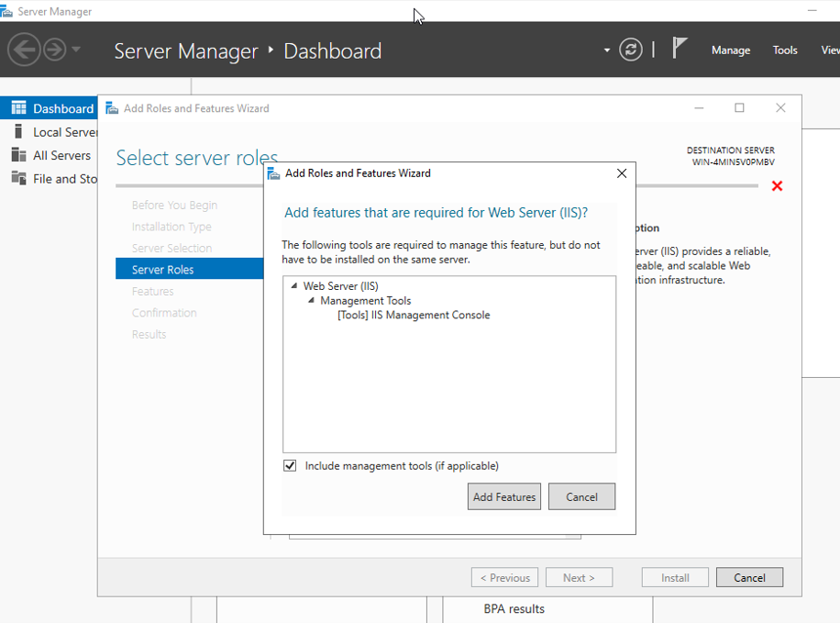Click the forward navigation arrow icon

point(55,50)
